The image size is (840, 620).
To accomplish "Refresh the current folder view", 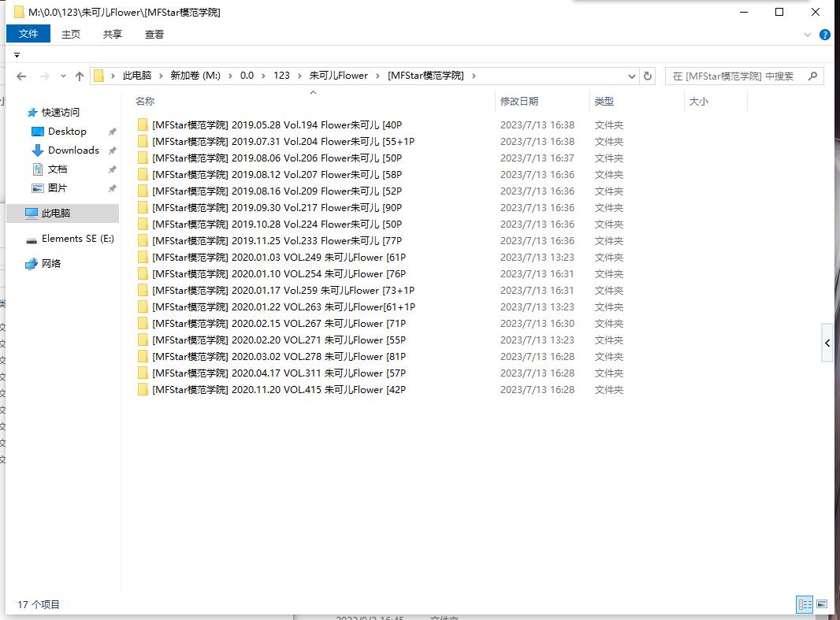I will pos(648,76).
